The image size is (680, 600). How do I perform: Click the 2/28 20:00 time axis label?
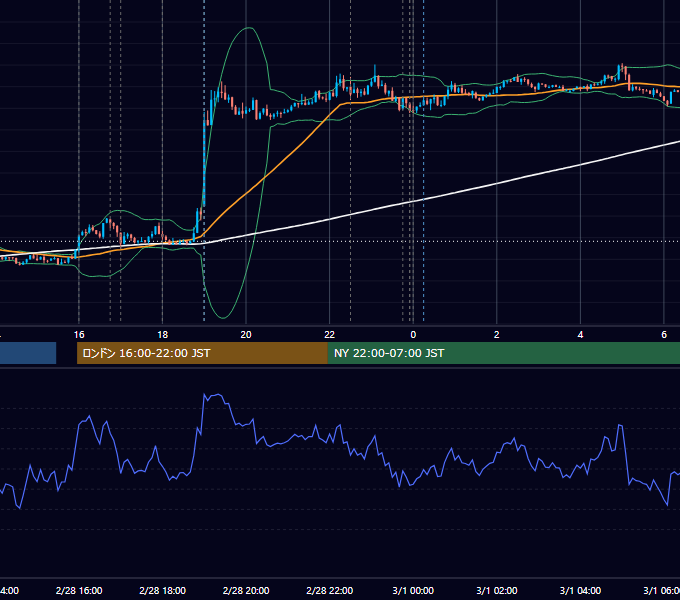(246, 590)
